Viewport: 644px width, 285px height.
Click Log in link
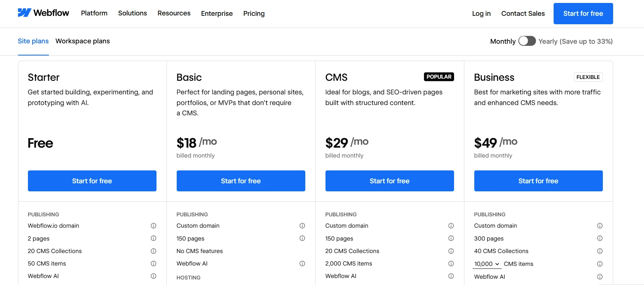(481, 14)
